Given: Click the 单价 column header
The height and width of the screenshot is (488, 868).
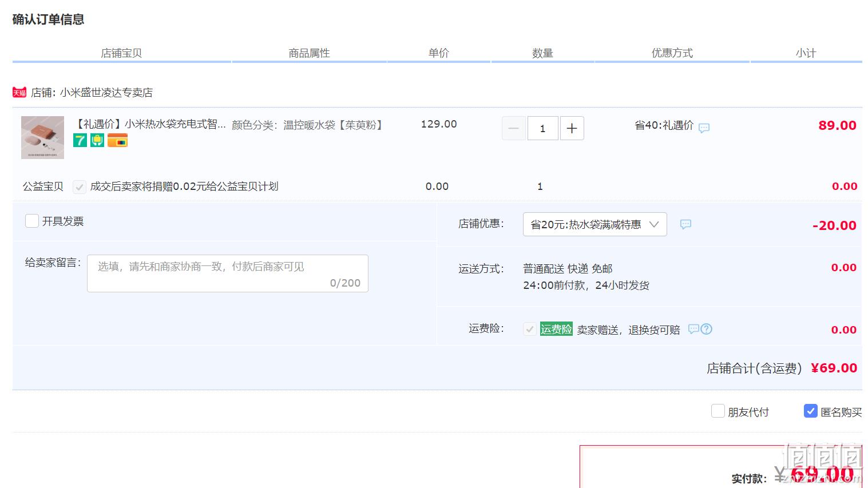Looking at the screenshot, I should [439, 53].
